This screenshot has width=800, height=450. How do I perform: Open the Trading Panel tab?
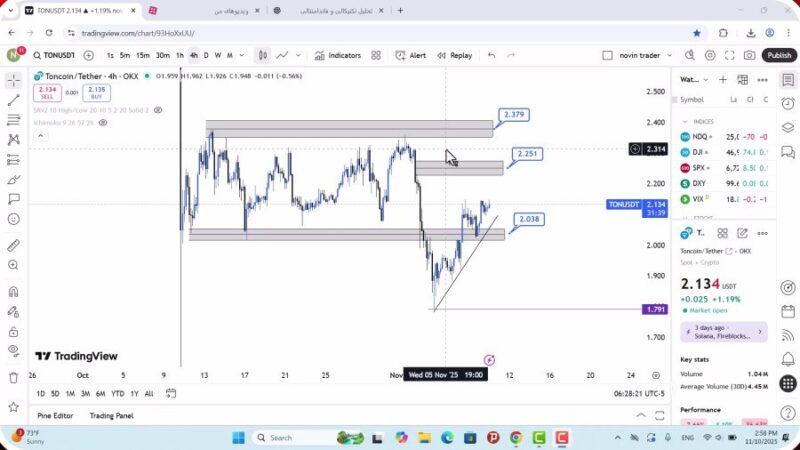[111, 415]
